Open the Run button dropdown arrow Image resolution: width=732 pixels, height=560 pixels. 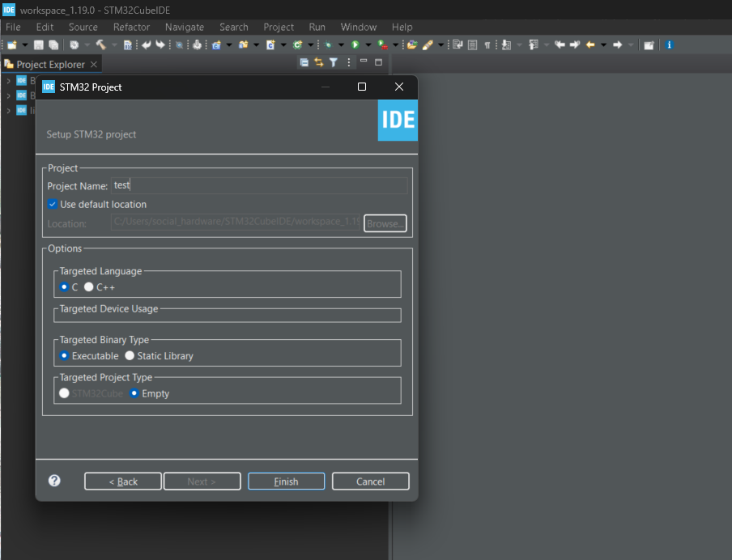(368, 45)
